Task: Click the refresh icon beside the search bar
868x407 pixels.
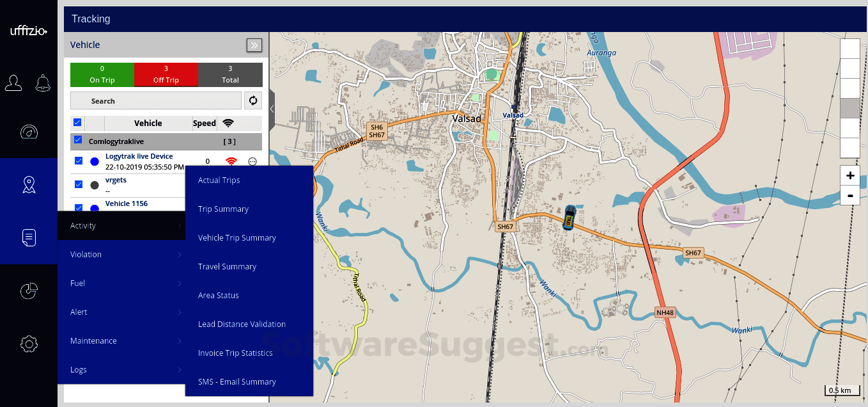Action: [252, 100]
